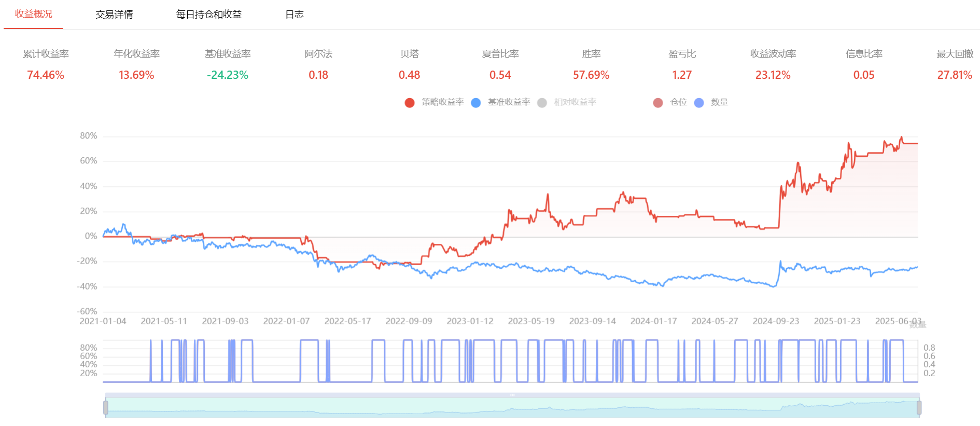Click the right handle of the zoom slider
This screenshot has height=426, width=980.
(919, 408)
